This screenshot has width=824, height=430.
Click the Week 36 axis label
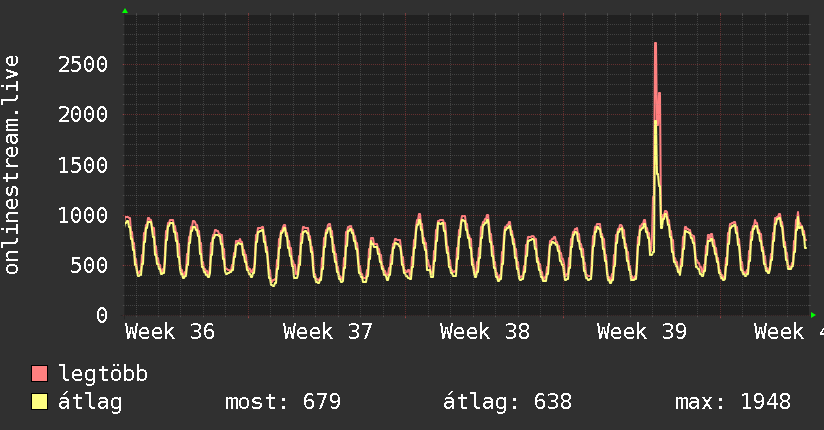(x=170, y=332)
